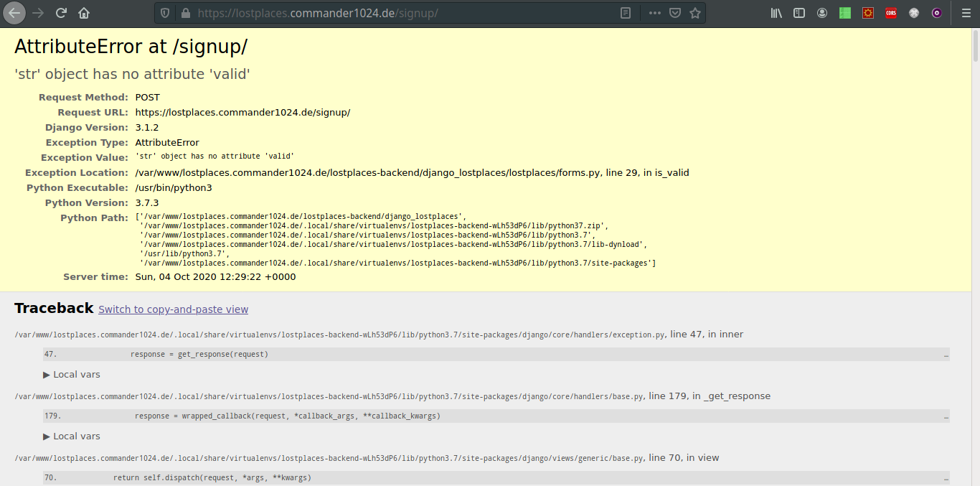This screenshot has height=486, width=980.
Task: Open tracking protection shield info
Action: [x=165, y=13]
